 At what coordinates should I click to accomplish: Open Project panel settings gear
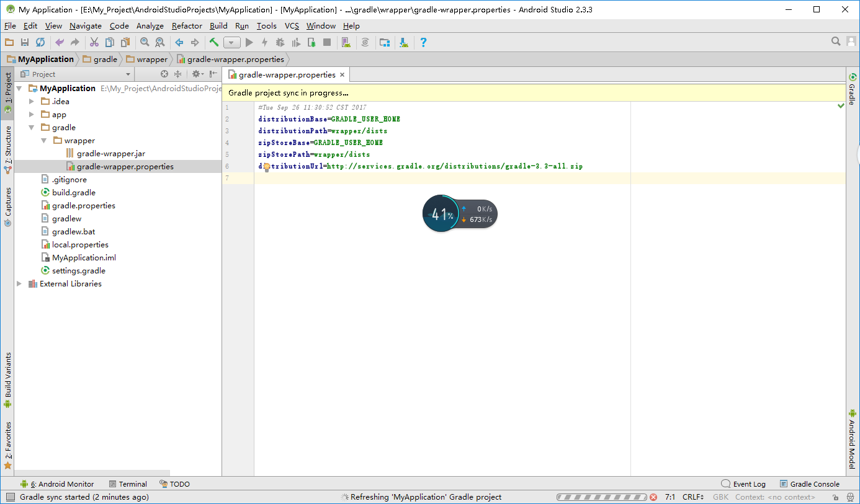click(197, 74)
